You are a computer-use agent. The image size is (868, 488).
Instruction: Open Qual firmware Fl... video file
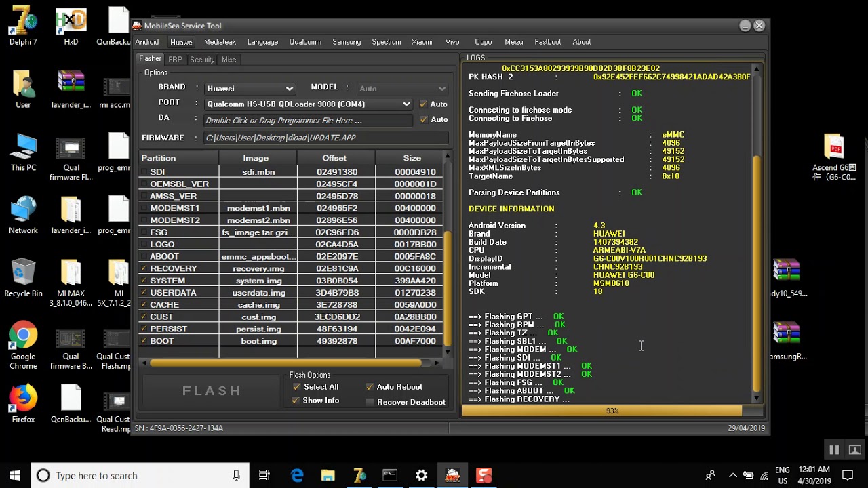(71, 157)
